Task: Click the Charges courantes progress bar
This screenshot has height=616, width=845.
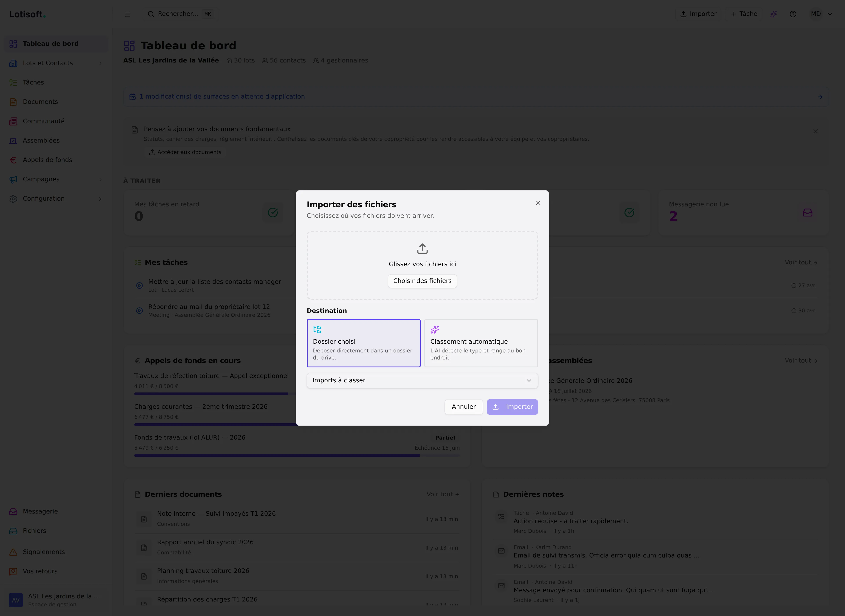Action: click(x=297, y=424)
